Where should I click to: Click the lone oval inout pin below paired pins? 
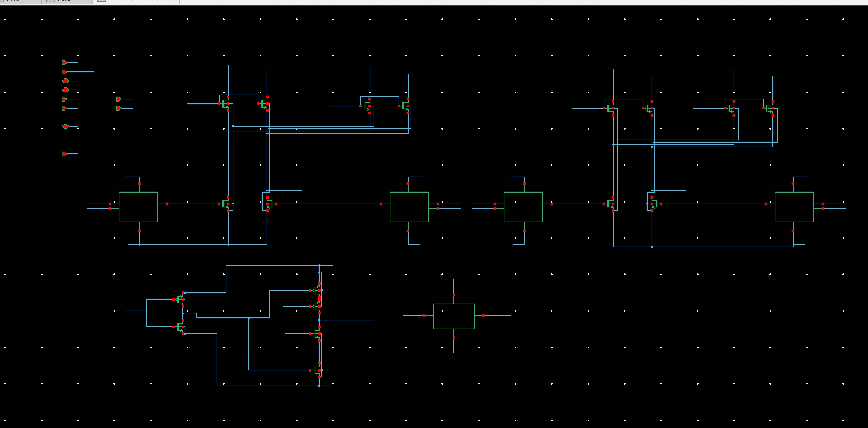coord(65,127)
